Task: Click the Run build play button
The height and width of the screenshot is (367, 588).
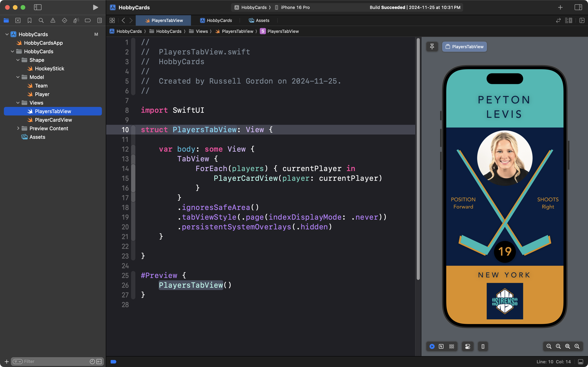Action: pyautogui.click(x=95, y=7)
